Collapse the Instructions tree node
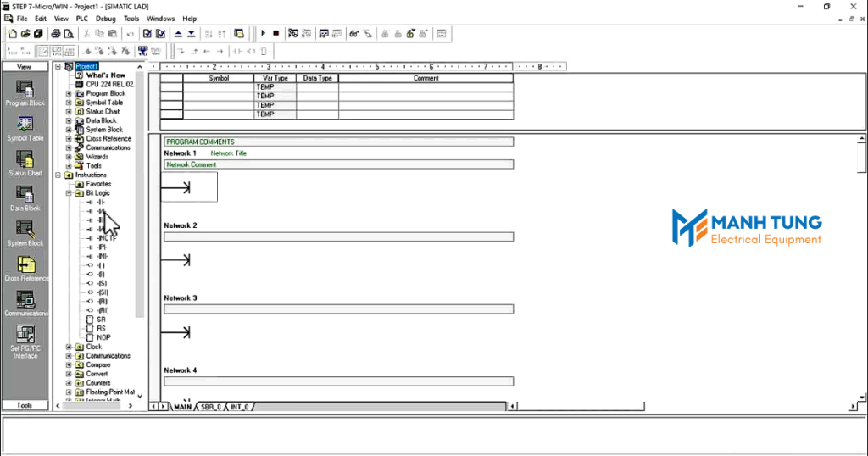Image resolution: width=868 pixels, height=456 pixels. coord(58,175)
